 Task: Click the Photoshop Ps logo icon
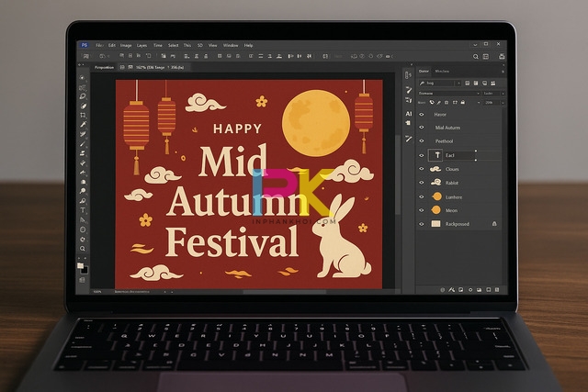click(x=84, y=45)
